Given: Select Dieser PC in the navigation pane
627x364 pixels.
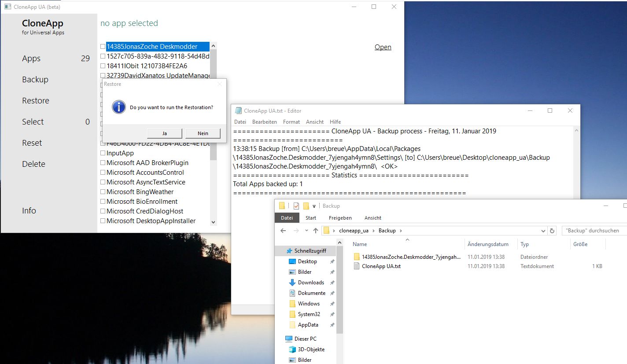Looking at the screenshot, I should pyautogui.click(x=305, y=339).
